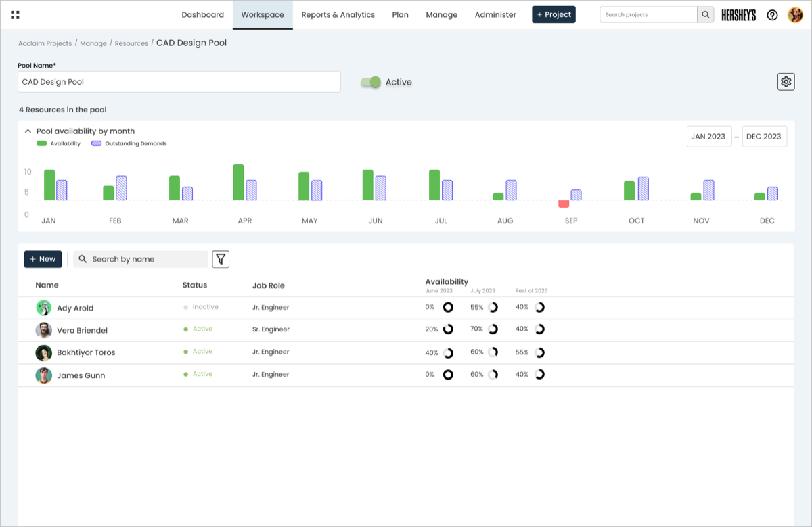This screenshot has height=527, width=812.
Task: Click Vera Briendel's avatar
Action: pyautogui.click(x=44, y=330)
